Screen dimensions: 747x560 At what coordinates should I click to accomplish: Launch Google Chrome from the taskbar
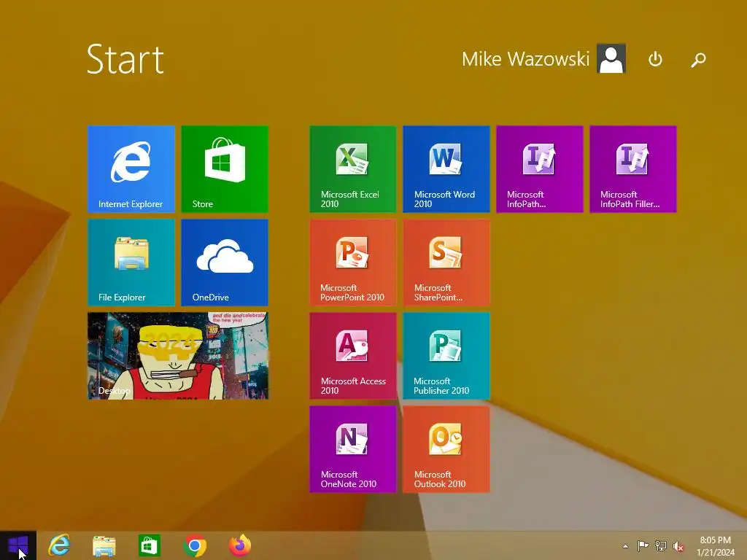point(194,545)
